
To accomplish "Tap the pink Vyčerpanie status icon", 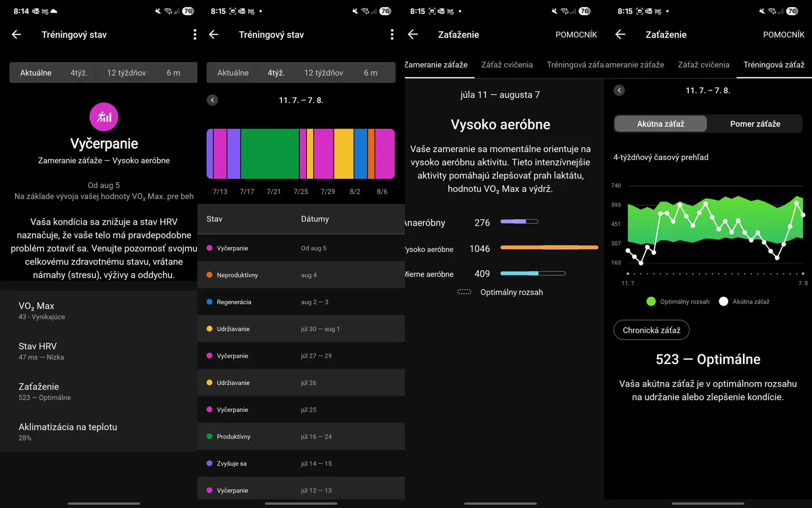I will pos(104,117).
